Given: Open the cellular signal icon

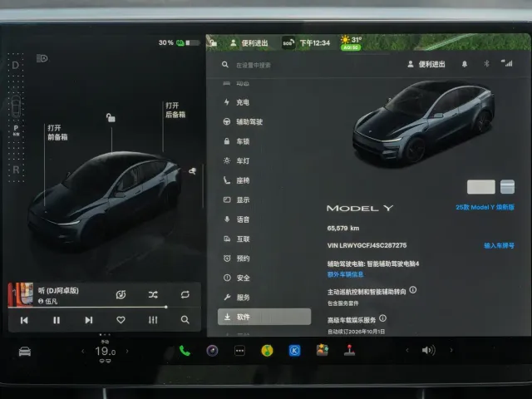Looking at the screenshot, I should point(507,63).
